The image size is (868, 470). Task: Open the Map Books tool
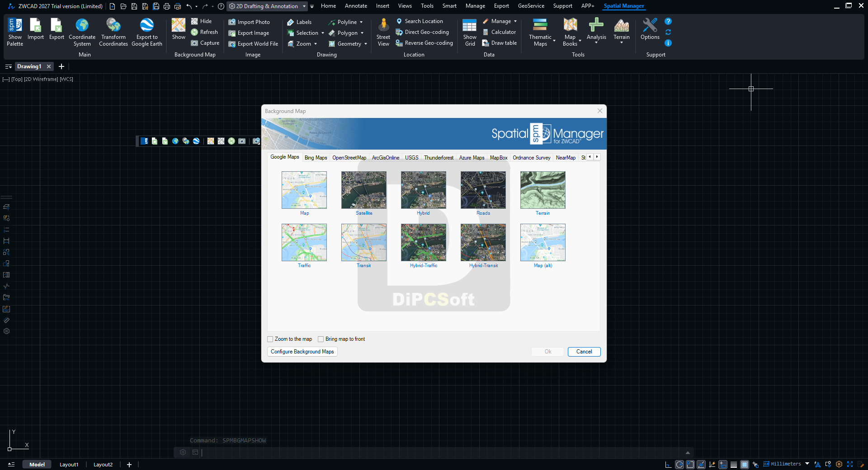pos(571,32)
